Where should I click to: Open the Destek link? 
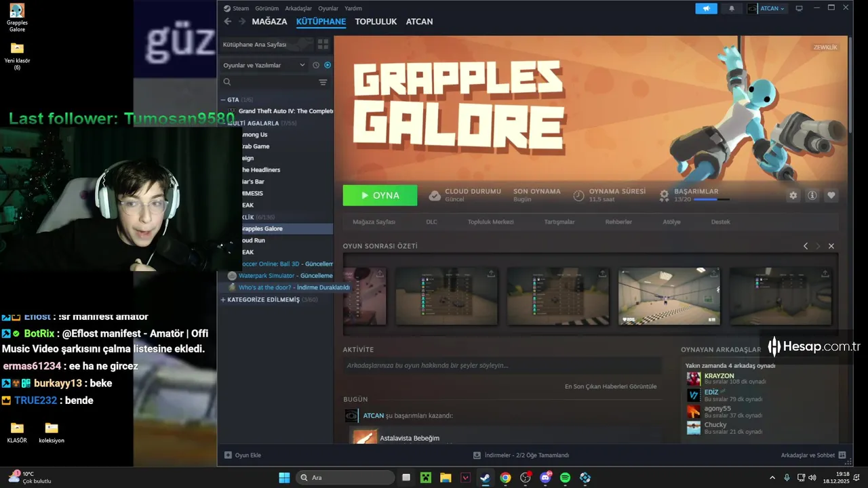pos(721,222)
